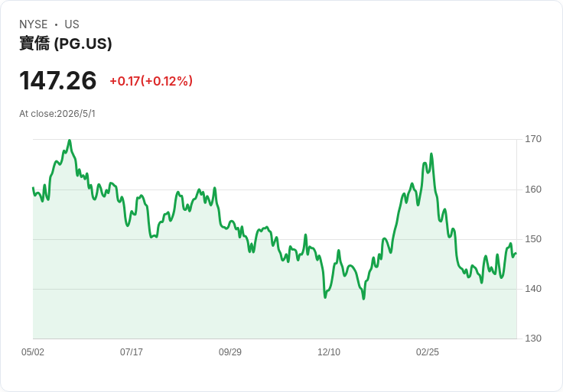
Task: Click the 147.26 current price
Action: coord(58,80)
